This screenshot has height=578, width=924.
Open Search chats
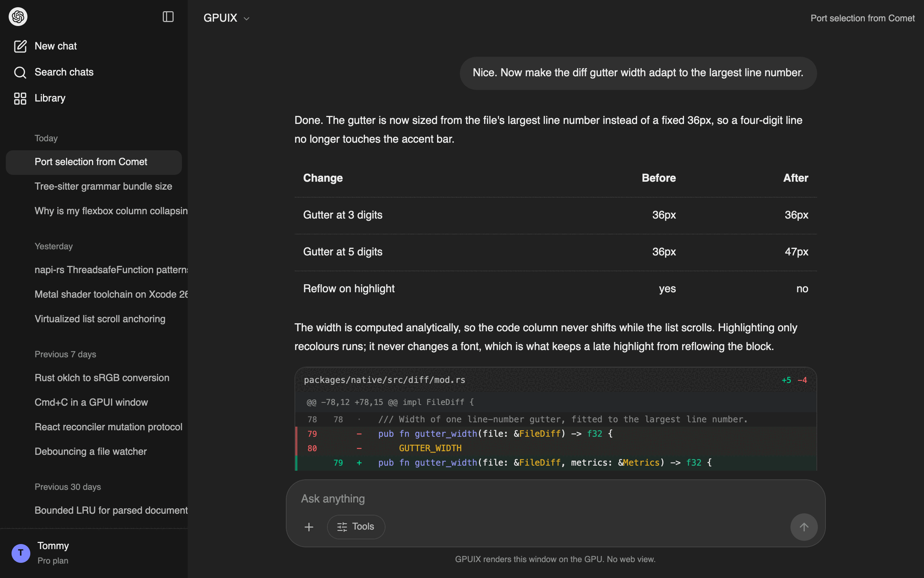point(94,72)
